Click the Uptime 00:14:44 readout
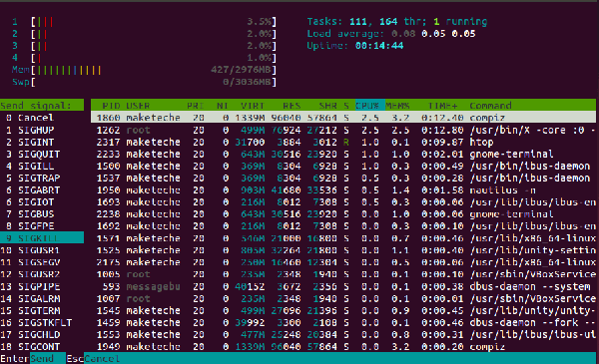The image size is (599, 364). 355,46
